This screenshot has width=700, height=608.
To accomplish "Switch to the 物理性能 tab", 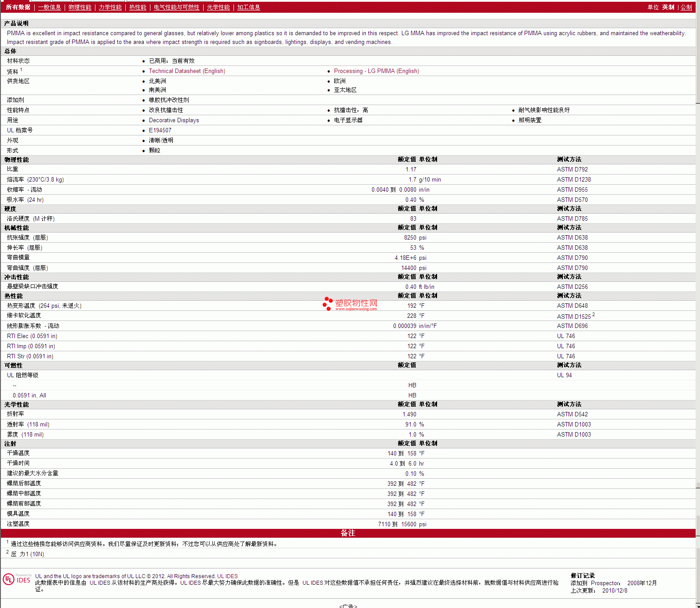I will [80, 7].
